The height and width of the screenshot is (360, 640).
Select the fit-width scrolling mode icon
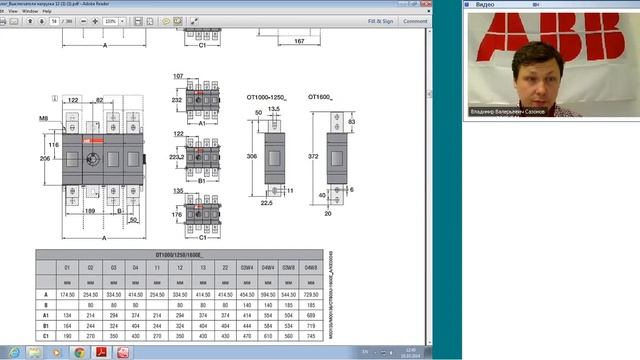pyautogui.click(x=138, y=21)
